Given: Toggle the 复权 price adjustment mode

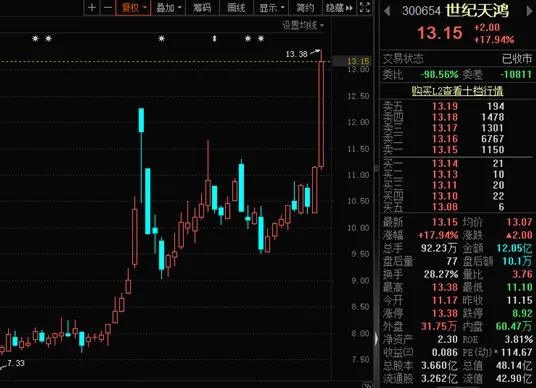Looking at the screenshot, I should click(x=133, y=8).
